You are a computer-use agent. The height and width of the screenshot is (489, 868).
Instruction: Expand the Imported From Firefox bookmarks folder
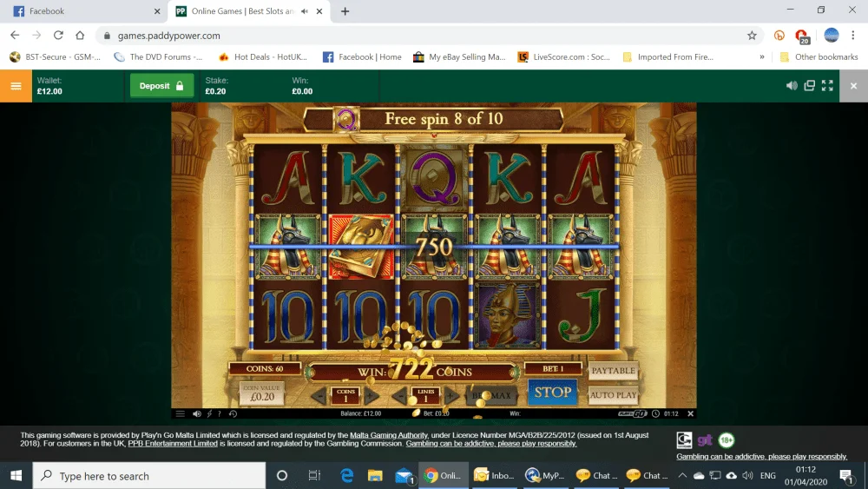point(667,57)
